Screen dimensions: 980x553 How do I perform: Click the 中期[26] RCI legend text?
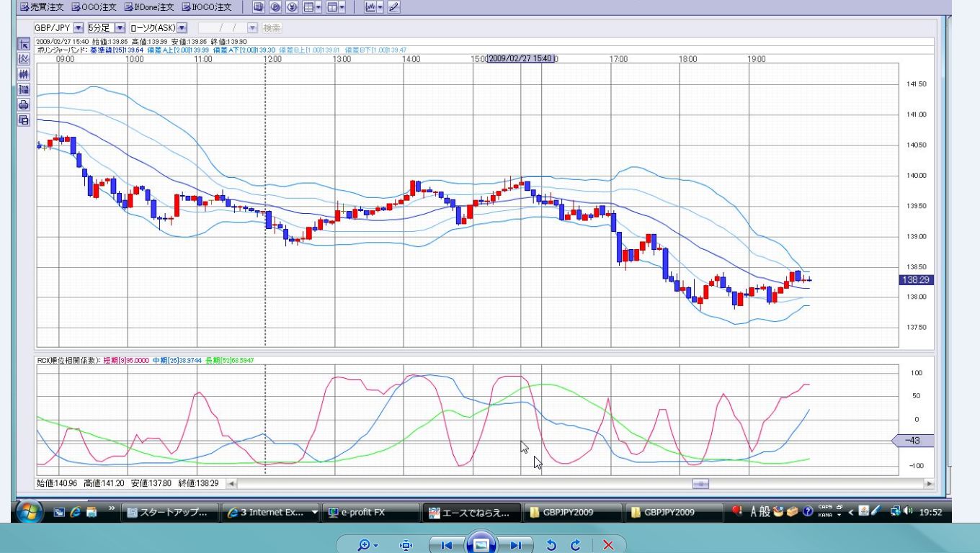click(177, 360)
